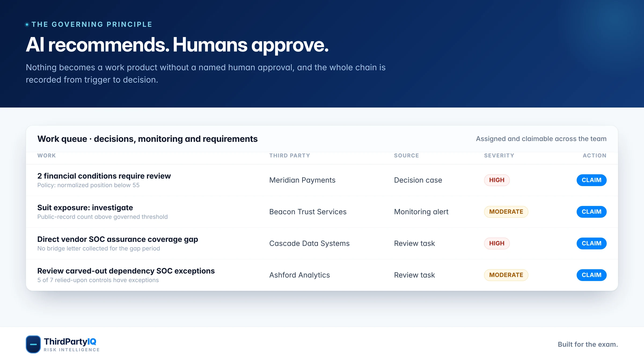Click the Ashford Analytics third party name
The width and height of the screenshot is (644, 362).
299,275
